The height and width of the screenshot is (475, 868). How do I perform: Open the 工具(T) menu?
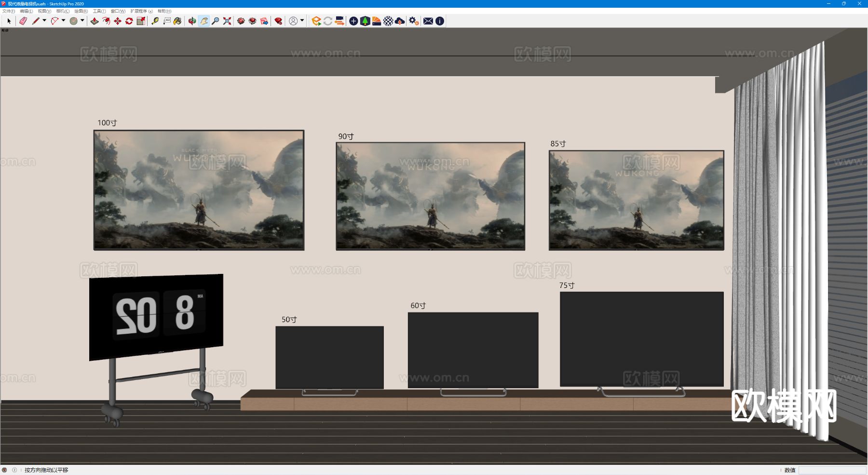(99, 11)
